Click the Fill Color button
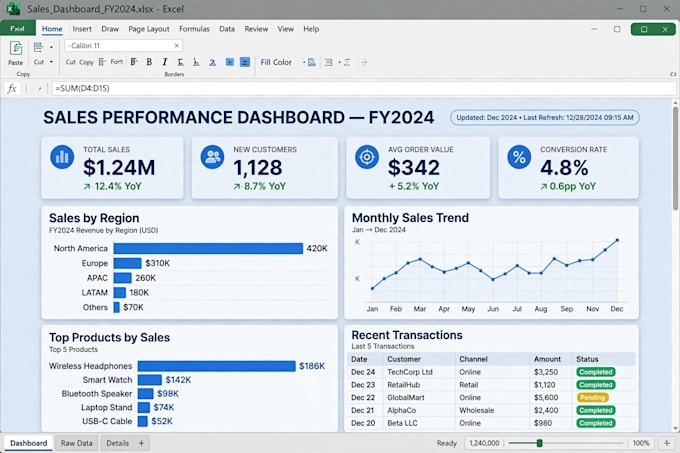 click(x=276, y=62)
